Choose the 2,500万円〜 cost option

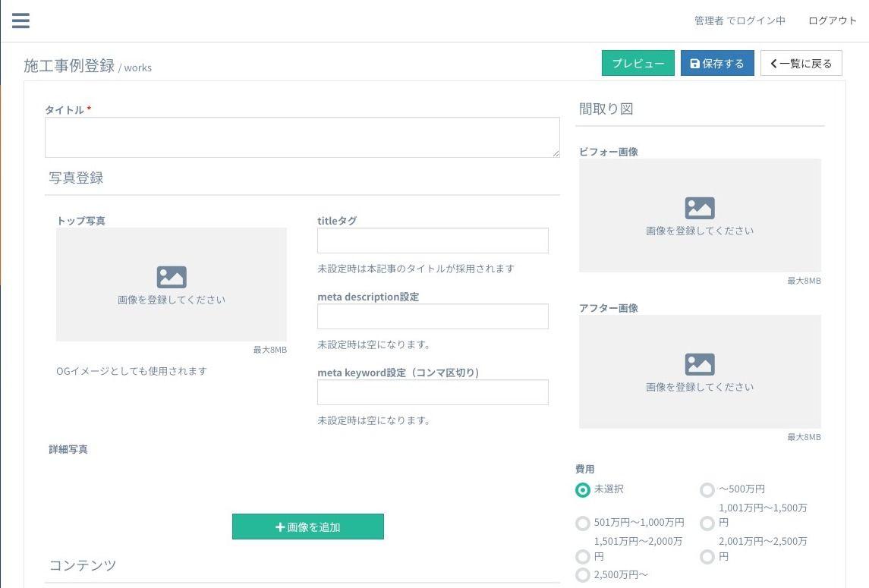tap(583, 575)
